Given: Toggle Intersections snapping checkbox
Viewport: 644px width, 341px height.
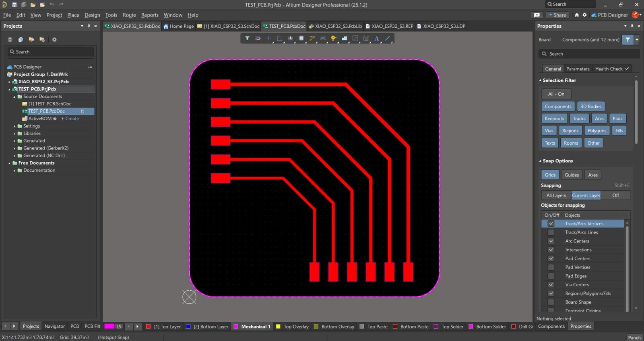Looking at the screenshot, I should click(x=551, y=250).
